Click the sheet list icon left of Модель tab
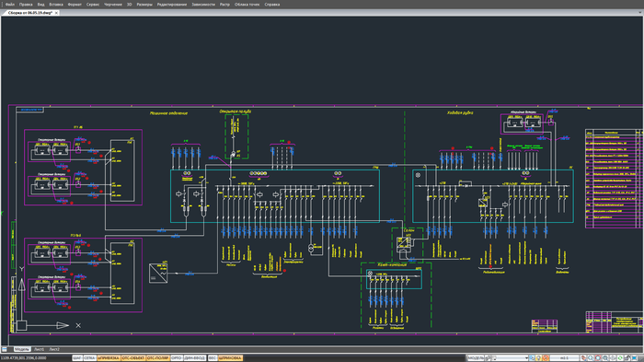This screenshot has height=362, width=644. click(x=5, y=349)
